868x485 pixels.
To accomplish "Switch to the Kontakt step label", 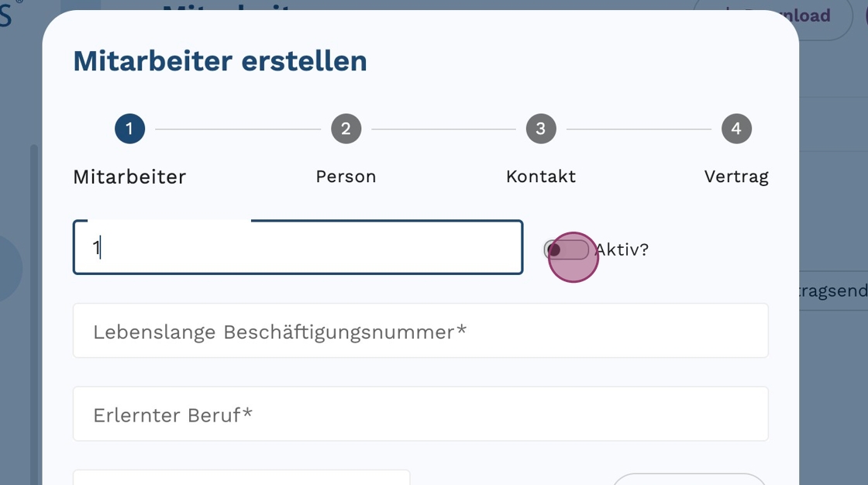I will coord(541,177).
